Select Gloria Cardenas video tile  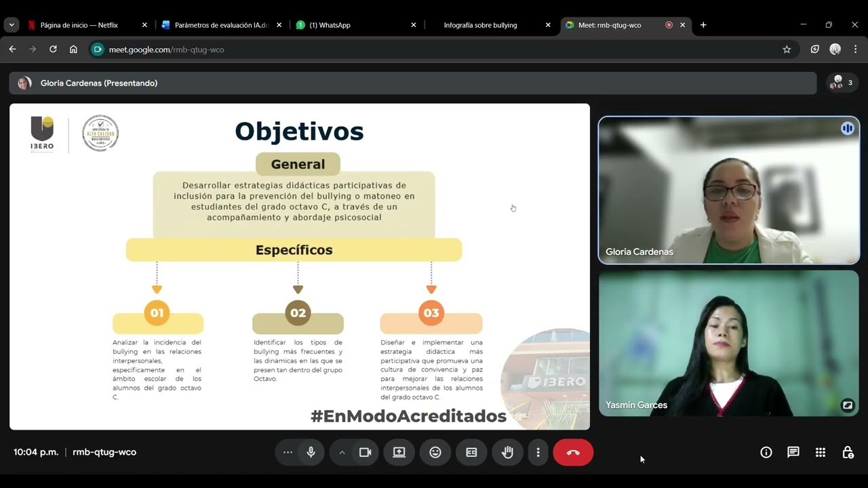(x=729, y=190)
